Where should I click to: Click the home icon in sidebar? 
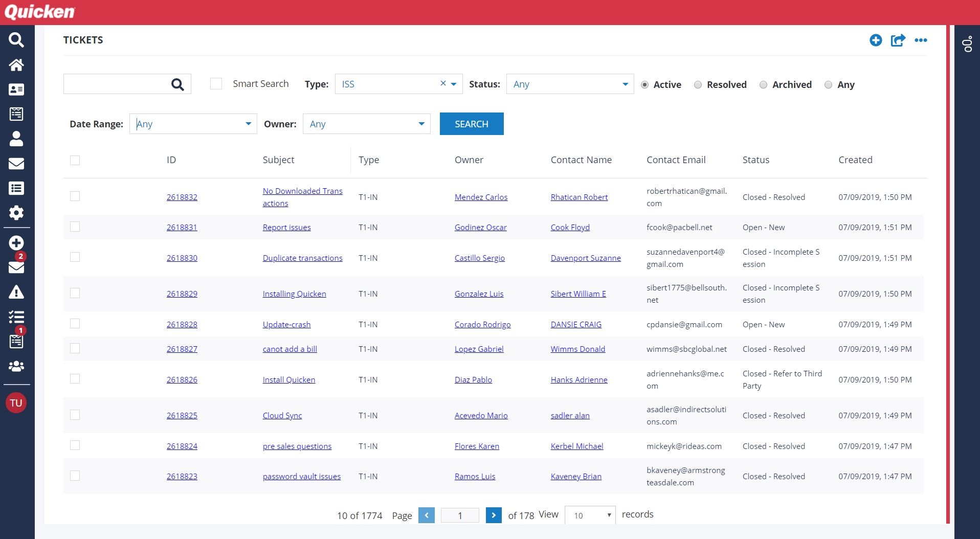[16, 65]
